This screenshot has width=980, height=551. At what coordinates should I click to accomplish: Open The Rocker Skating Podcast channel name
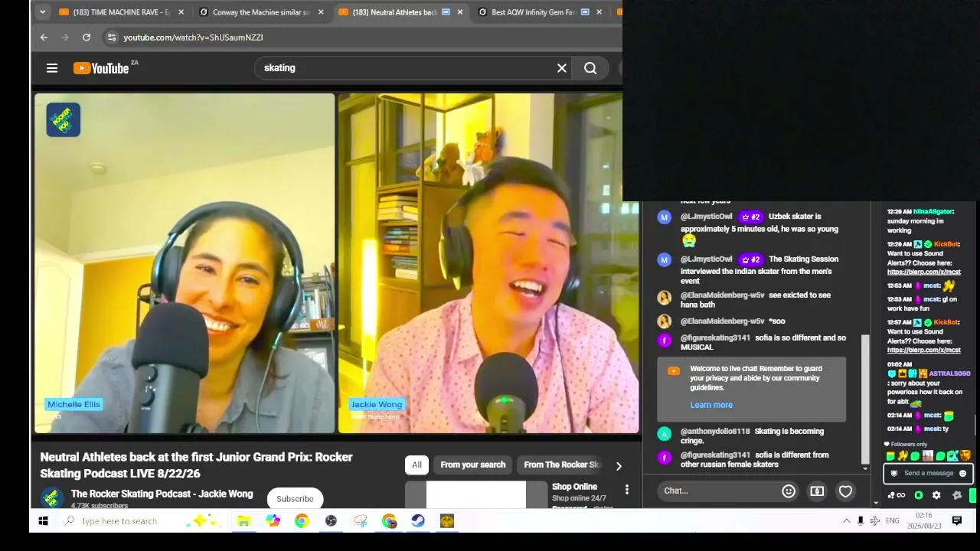tap(162, 494)
